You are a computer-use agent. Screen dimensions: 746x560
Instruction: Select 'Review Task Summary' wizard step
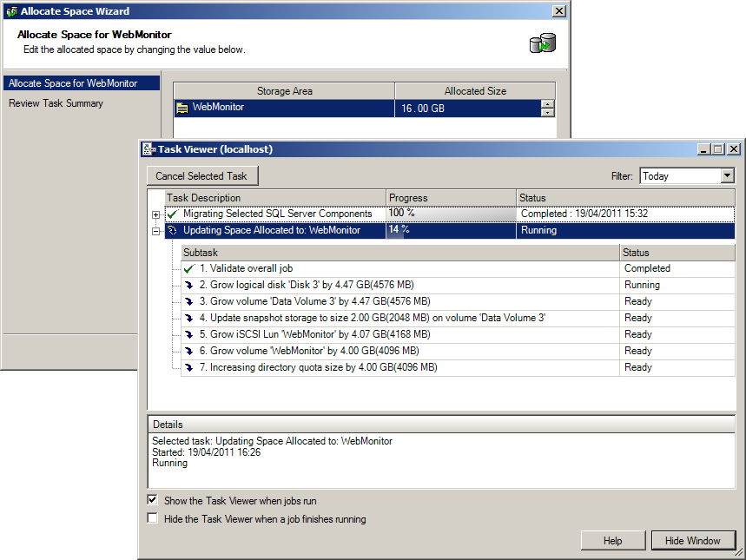[x=56, y=103]
